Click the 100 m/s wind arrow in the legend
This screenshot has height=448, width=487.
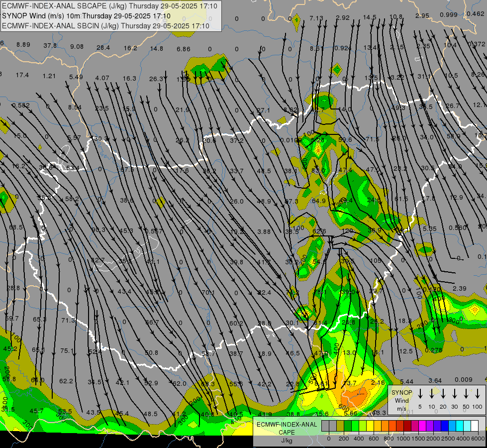point(478,393)
